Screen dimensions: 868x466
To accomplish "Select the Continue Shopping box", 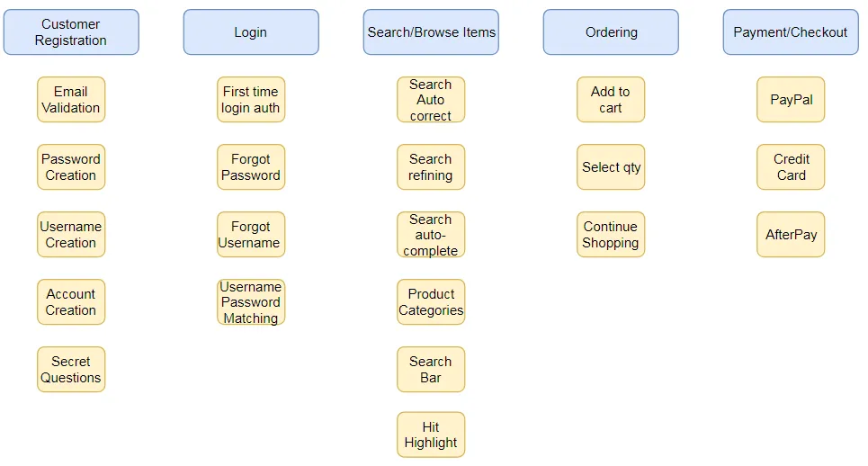I will 611,235.
